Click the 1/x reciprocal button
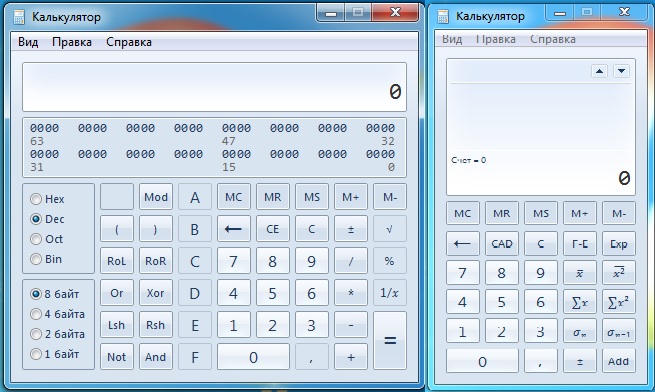This screenshot has height=392, width=655. click(390, 293)
